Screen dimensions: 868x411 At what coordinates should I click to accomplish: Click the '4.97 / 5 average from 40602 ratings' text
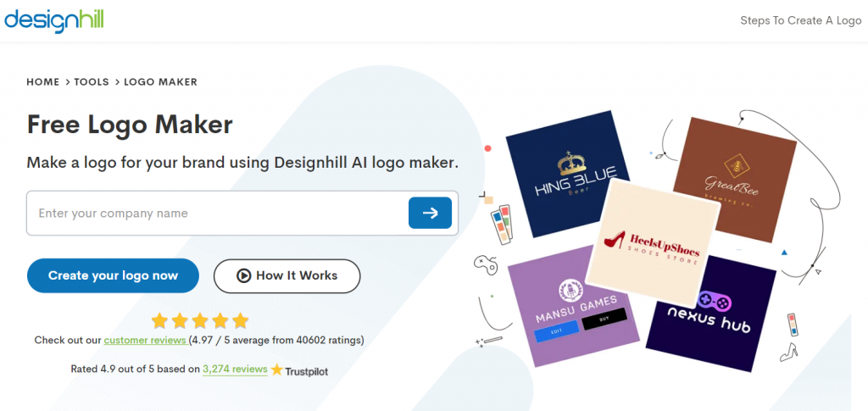tap(276, 340)
